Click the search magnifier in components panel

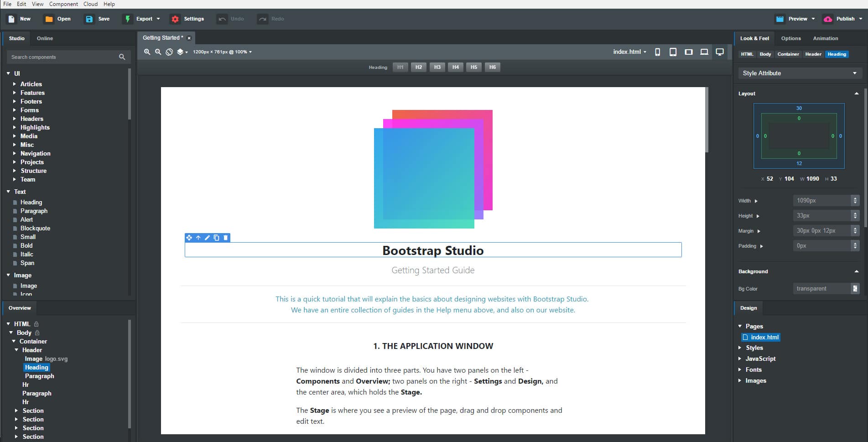click(x=122, y=57)
